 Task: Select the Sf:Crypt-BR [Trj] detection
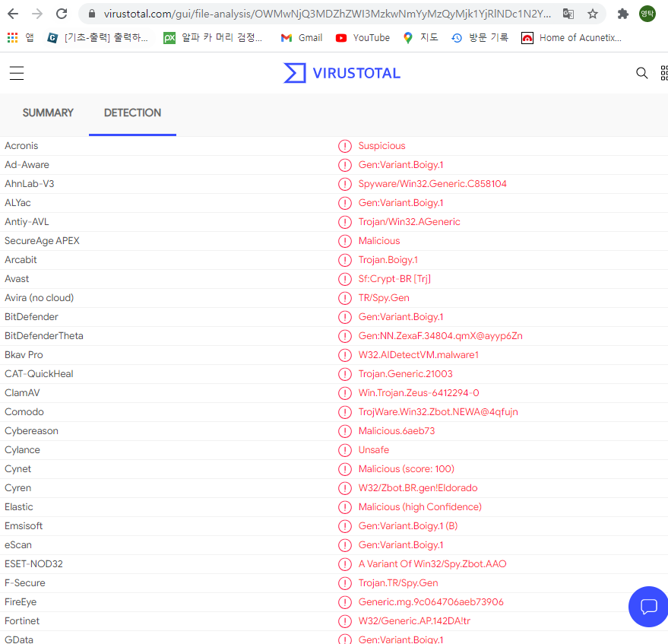click(394, 279)
